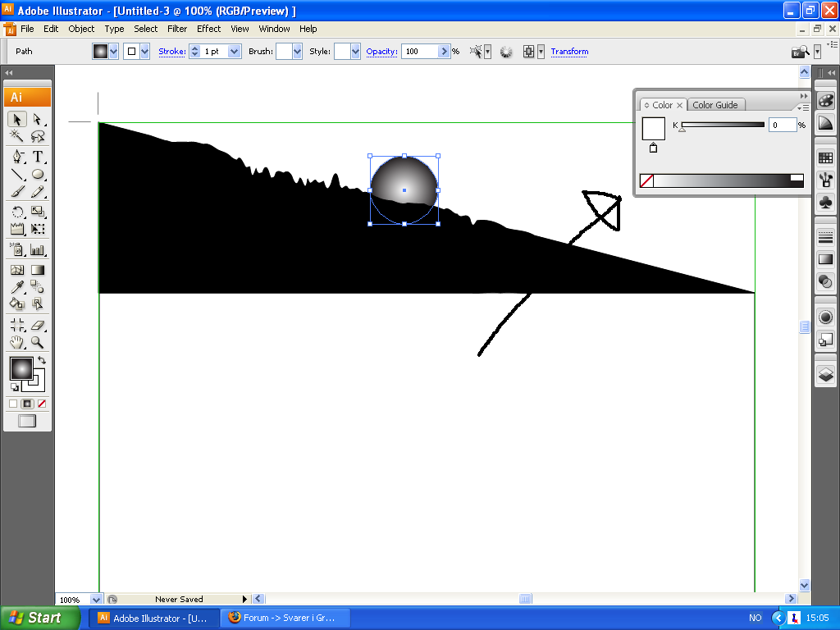
Task: Select the Hand tool
Action: (x=17, y=342)
